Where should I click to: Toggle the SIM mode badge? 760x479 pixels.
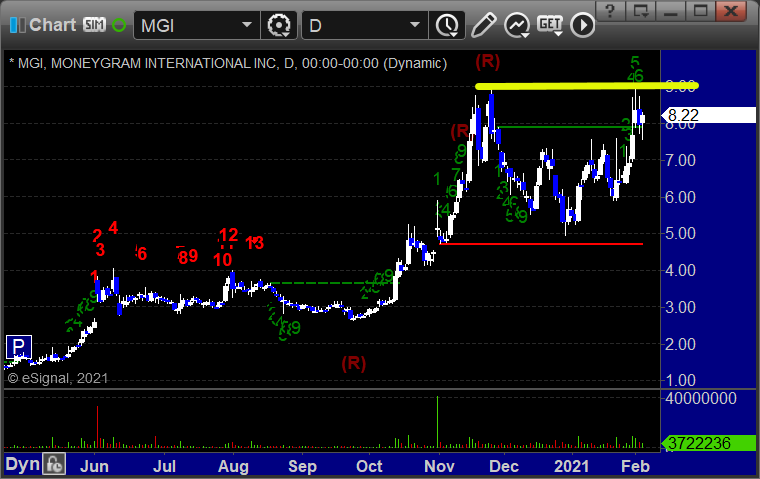point(94,25)
